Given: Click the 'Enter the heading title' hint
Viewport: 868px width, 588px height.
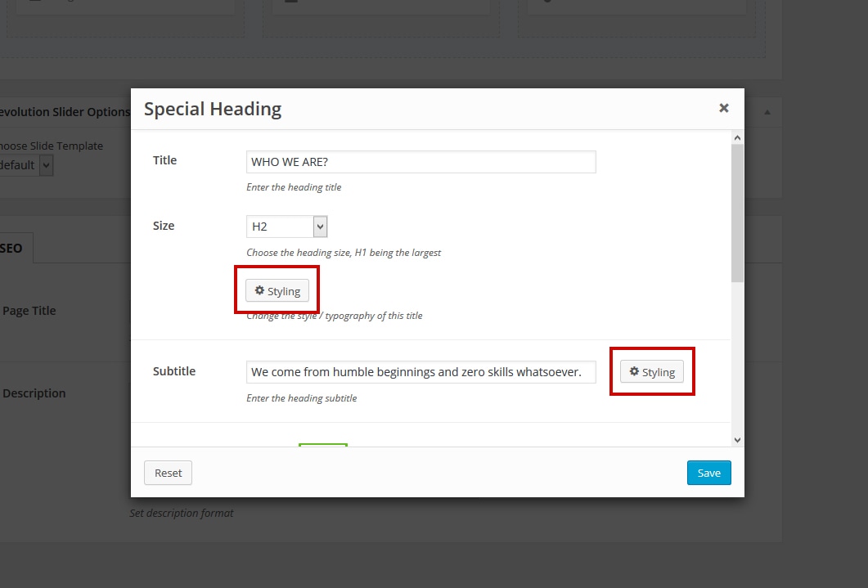Looking at the screenshot, I should (294, 187).
